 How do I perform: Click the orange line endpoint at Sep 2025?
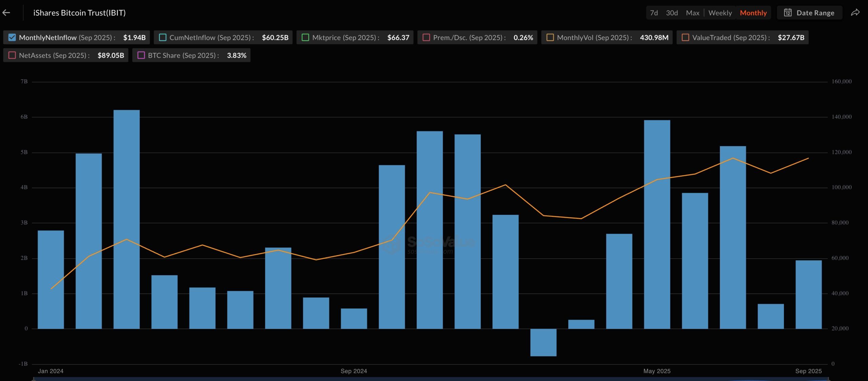pos(809,158)
